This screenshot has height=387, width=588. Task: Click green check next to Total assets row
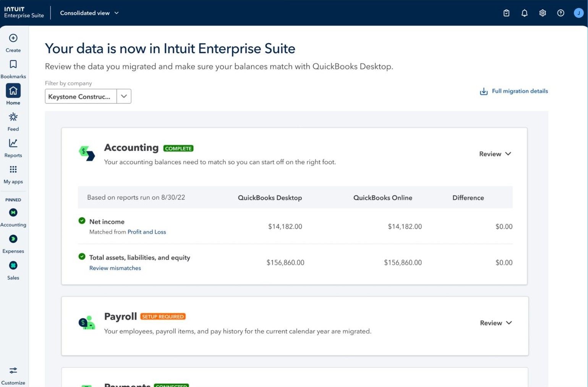tap(82, 256)
